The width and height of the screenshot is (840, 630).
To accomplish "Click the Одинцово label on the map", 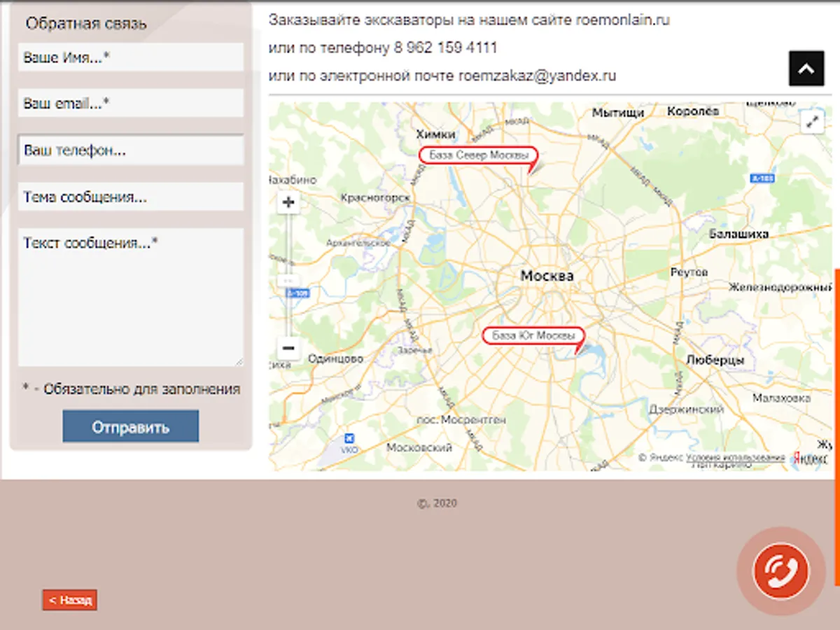I will [x=335, y=358].
